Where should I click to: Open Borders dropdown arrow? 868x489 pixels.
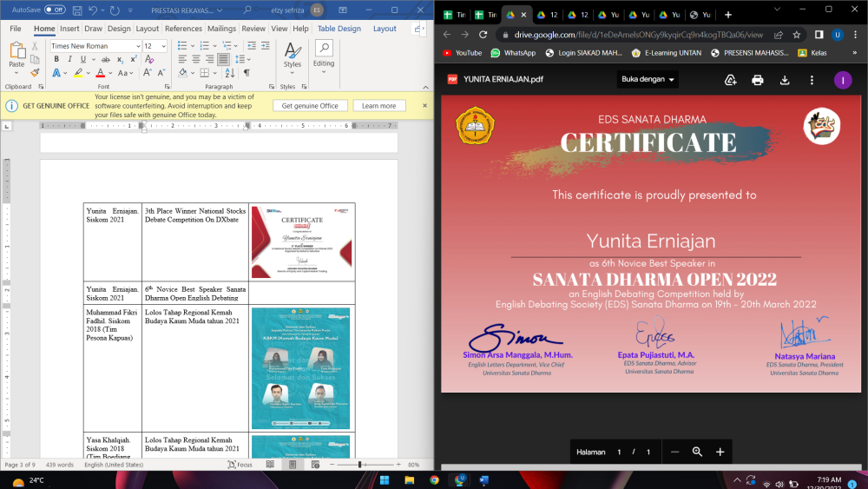point(214,73)
